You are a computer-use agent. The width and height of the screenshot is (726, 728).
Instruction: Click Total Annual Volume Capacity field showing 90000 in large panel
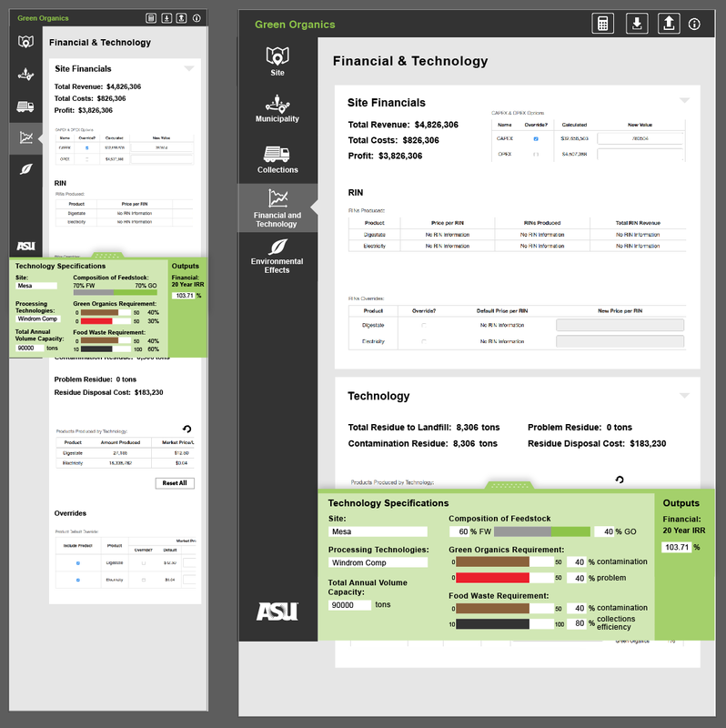[x=348, y=604]
